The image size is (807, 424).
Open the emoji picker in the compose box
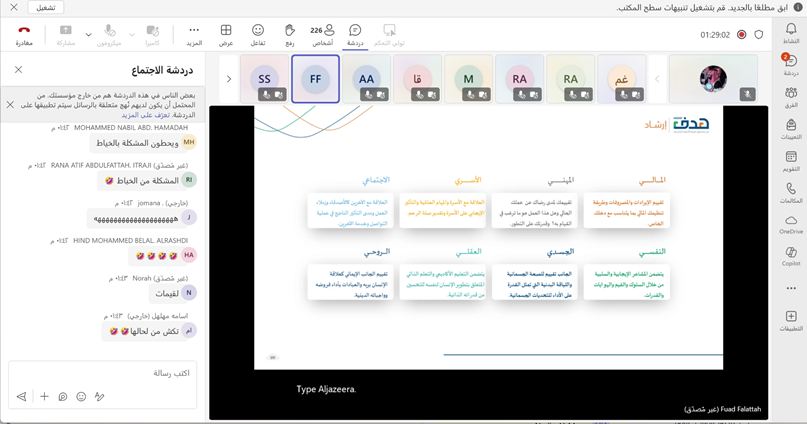coord(81,397)
